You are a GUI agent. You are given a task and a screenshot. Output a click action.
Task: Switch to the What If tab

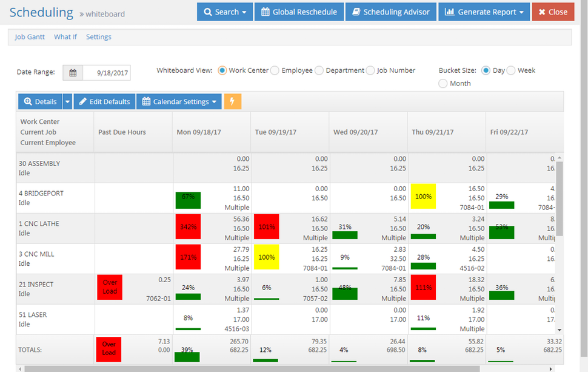tap(65, 36)
